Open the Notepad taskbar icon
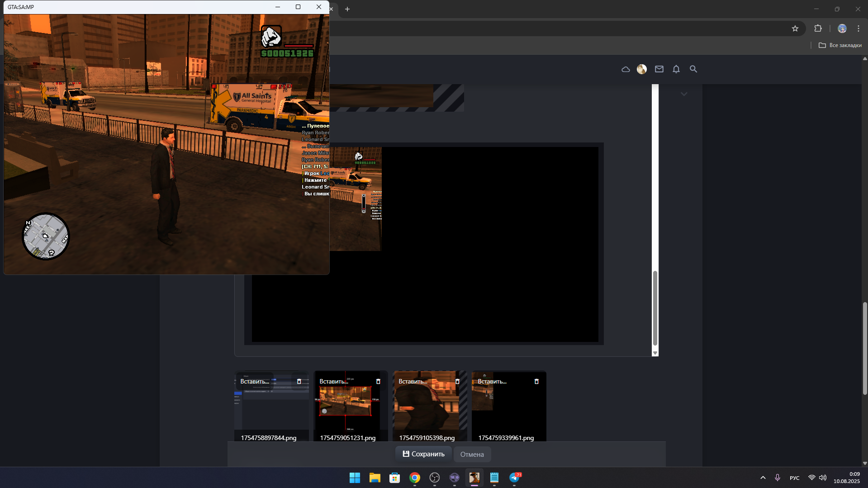The image size is (868, 488). coord(494,478)
